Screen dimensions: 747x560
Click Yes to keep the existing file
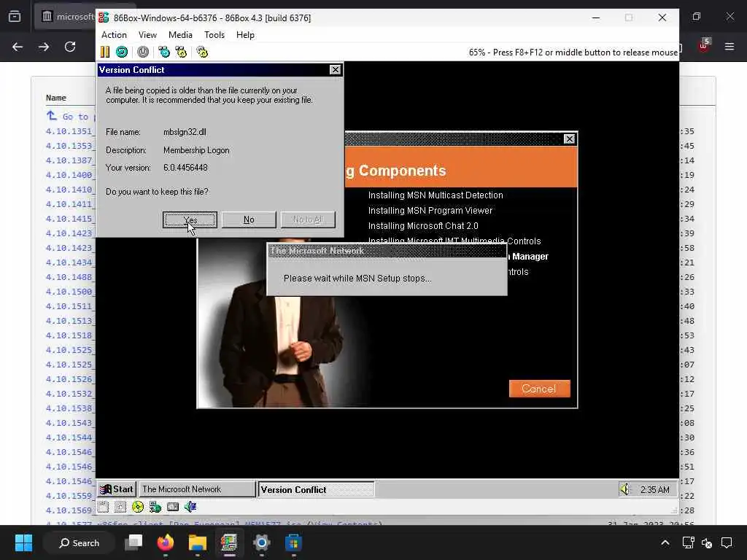190,219
